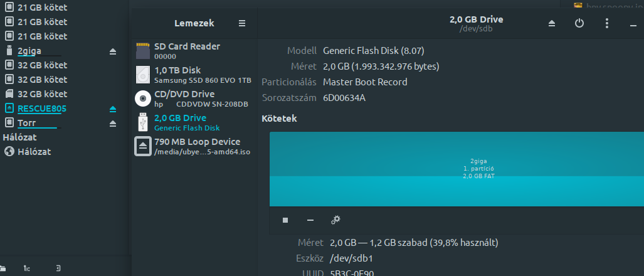Image resolution: width=644 pixels, height=276 pixels.
Task: Eject the 2,0 GB Drive from header
Action: (x=552, y=23)
